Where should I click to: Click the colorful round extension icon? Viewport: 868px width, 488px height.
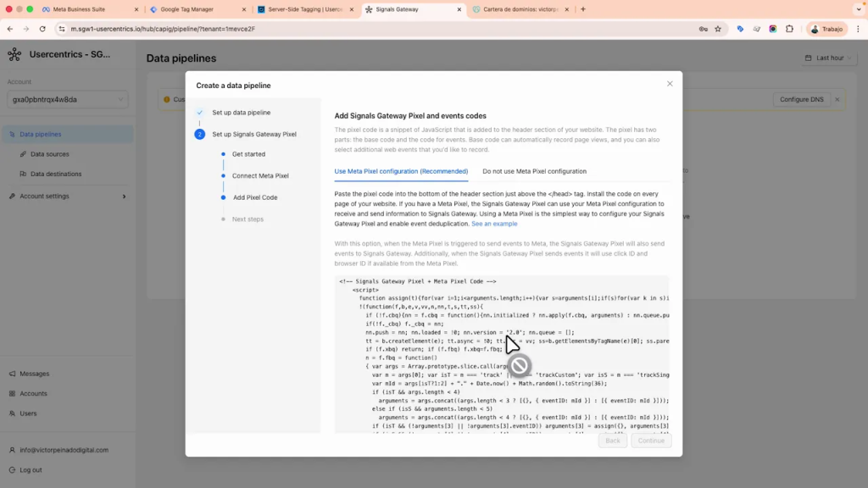click(773, 29)
